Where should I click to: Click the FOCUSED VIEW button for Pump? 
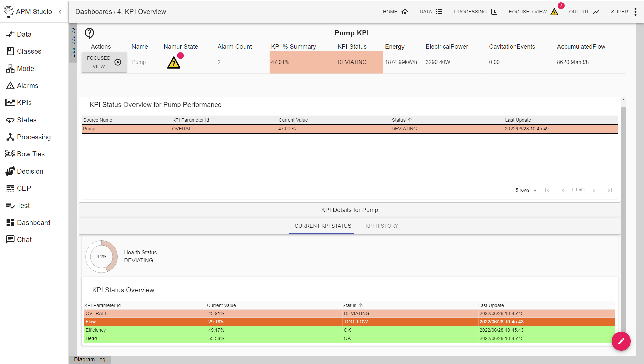tap(104, 62)
